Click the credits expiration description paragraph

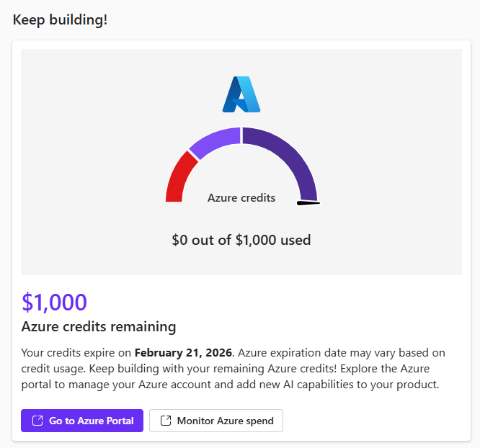point(234,369)
